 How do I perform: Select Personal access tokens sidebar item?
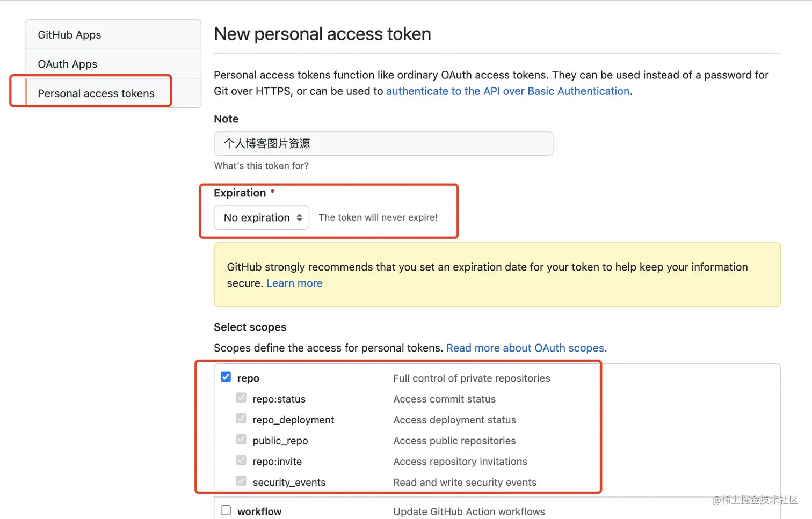[96, 93]
